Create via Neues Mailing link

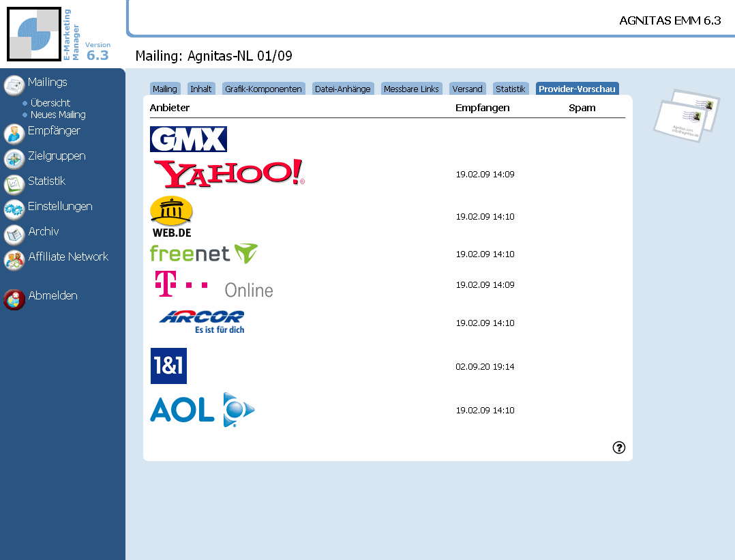click(58, 115)
